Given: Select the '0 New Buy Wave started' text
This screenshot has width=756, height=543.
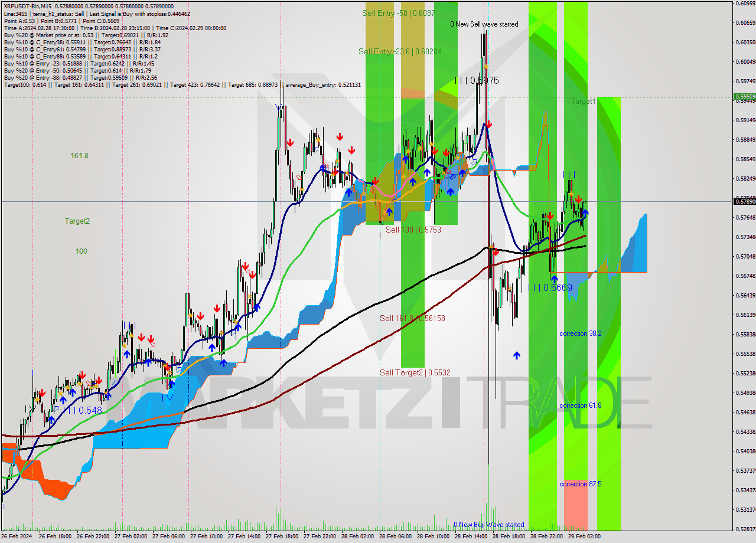Looking at the screenshot, I should 489,525.
